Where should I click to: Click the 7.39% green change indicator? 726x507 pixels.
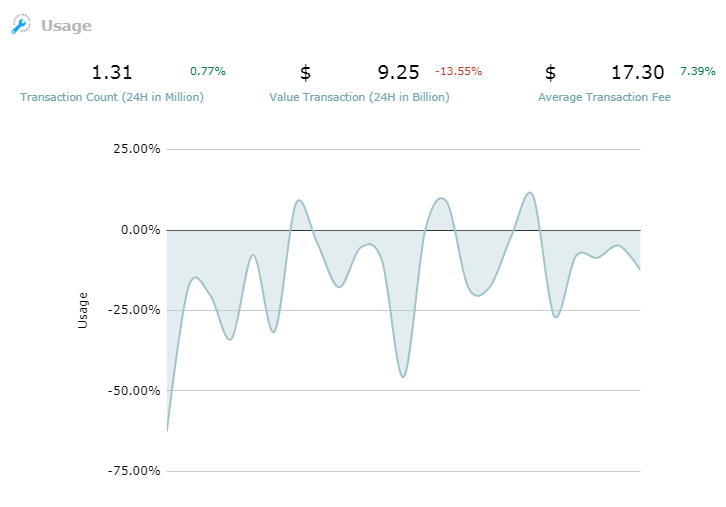coord(698,71)
